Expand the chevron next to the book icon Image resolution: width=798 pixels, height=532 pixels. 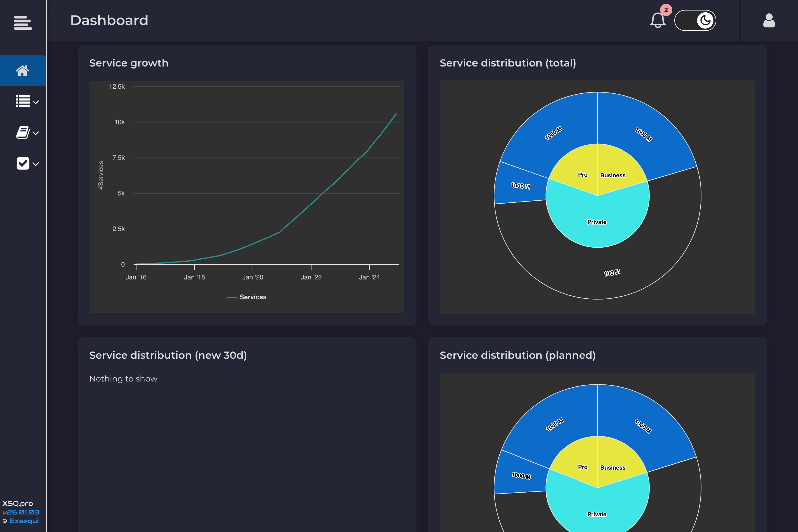(36, 133)
